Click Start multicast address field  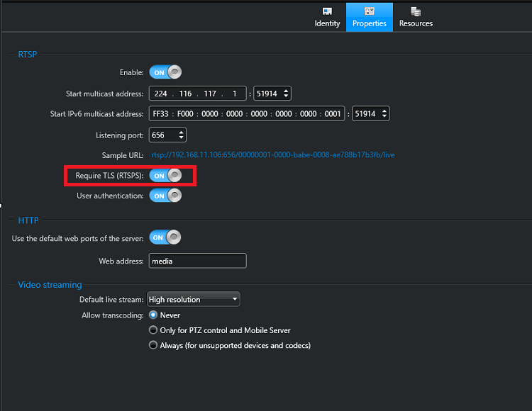click(x=197, y=94)
